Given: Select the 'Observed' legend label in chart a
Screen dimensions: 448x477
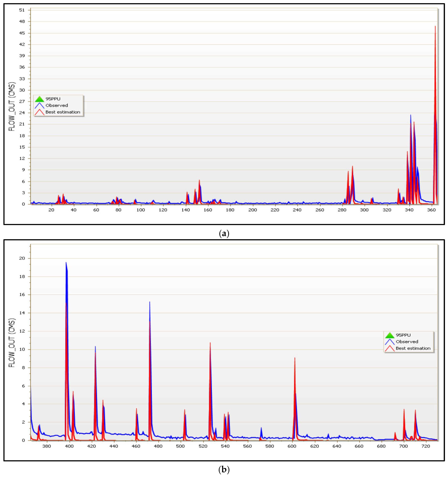Looking at the screenshot, I should [x=57, y=105].
